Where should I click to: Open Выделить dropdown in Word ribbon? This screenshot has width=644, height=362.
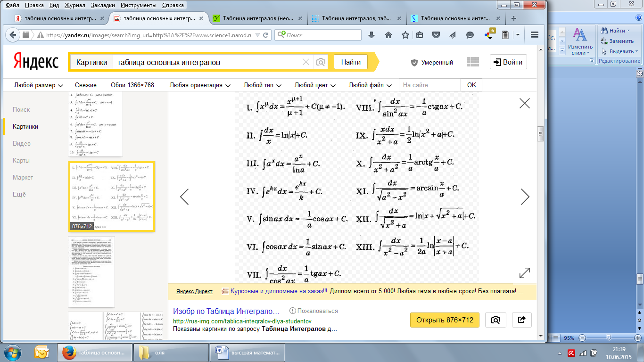click(620, 51)
